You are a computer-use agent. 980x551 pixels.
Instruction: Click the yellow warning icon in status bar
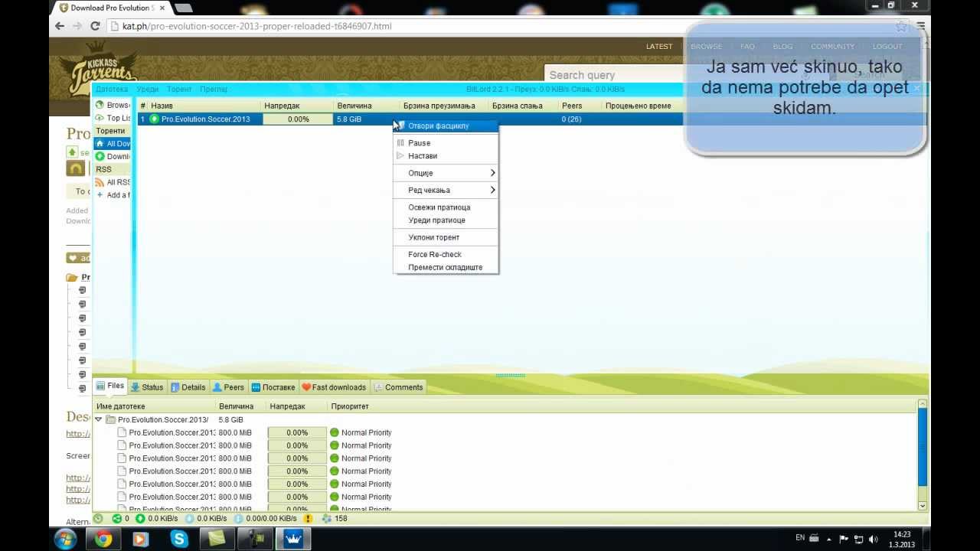(308, 518)
